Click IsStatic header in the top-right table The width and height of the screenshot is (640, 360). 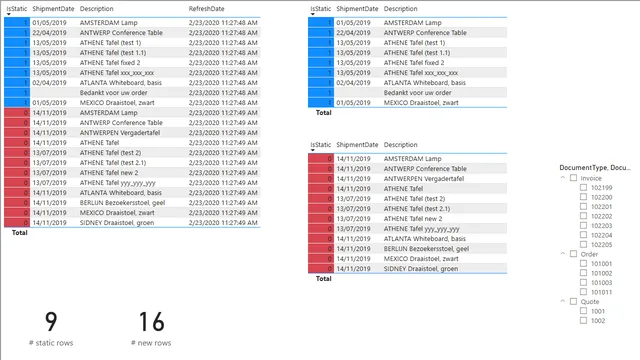coord(320,9)
